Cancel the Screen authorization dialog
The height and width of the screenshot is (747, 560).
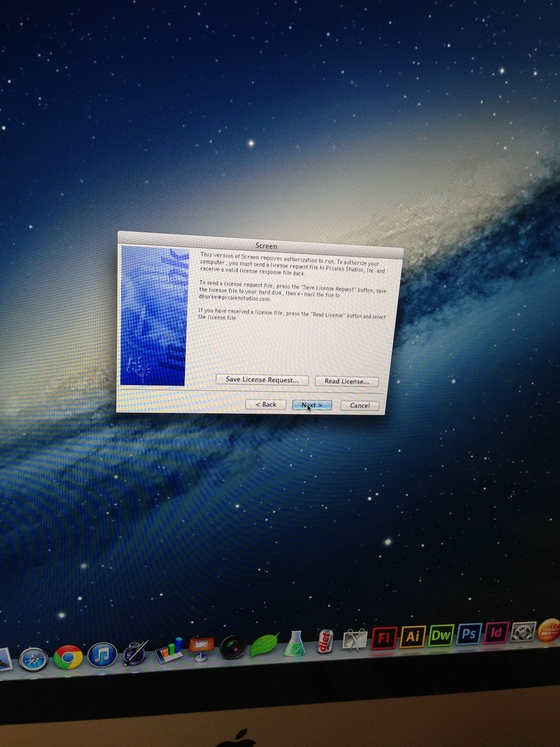[x=359, y=405]
